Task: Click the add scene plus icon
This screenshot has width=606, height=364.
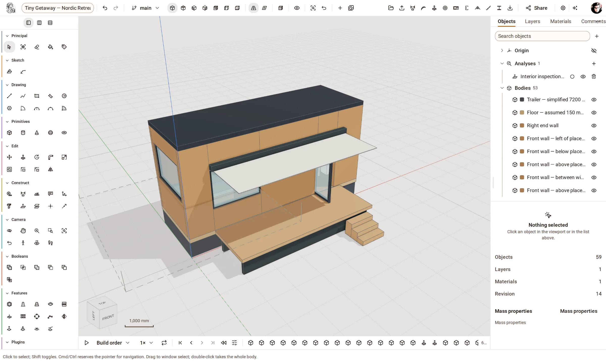Action: tap(340, 8)
